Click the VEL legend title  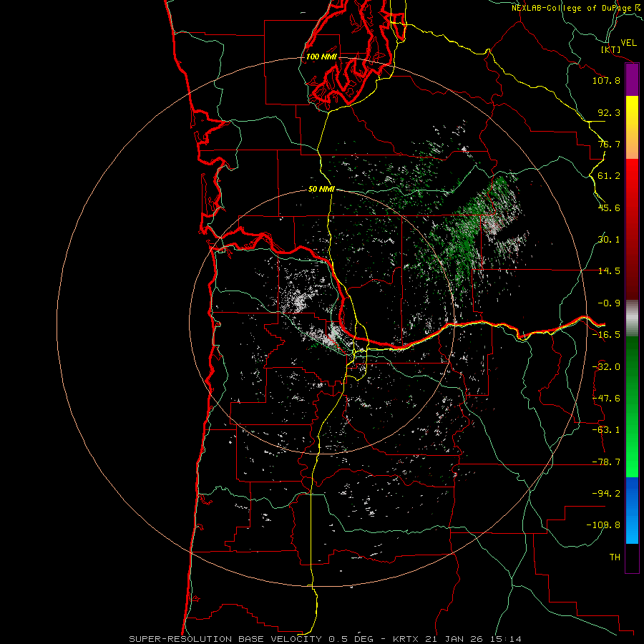click(x=628, y=43)
